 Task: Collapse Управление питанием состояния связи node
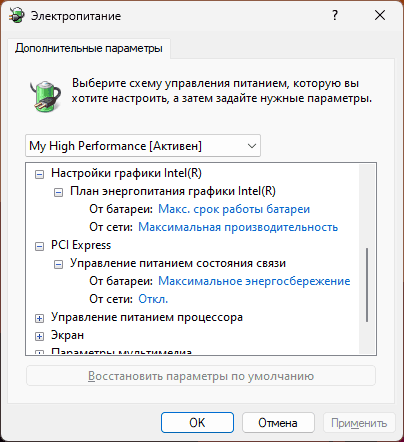point(58,264)
